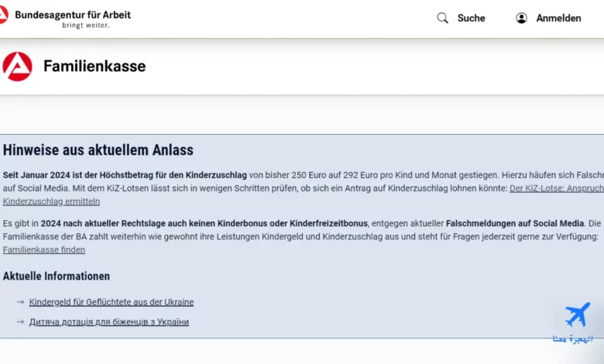This screenshot has height=364, width=604.
Task: Open the Suche menu item
Action: (471, 18)
